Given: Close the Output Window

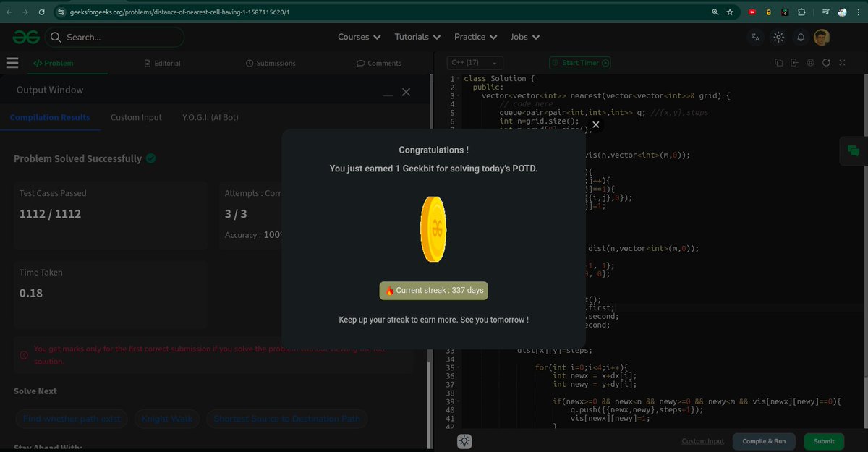Looking at the screenshot, I should point(406,92).
